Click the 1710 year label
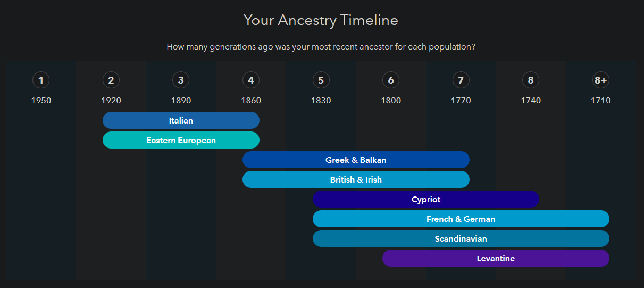This screenshot has width=644, height=288. pos(601,100)
